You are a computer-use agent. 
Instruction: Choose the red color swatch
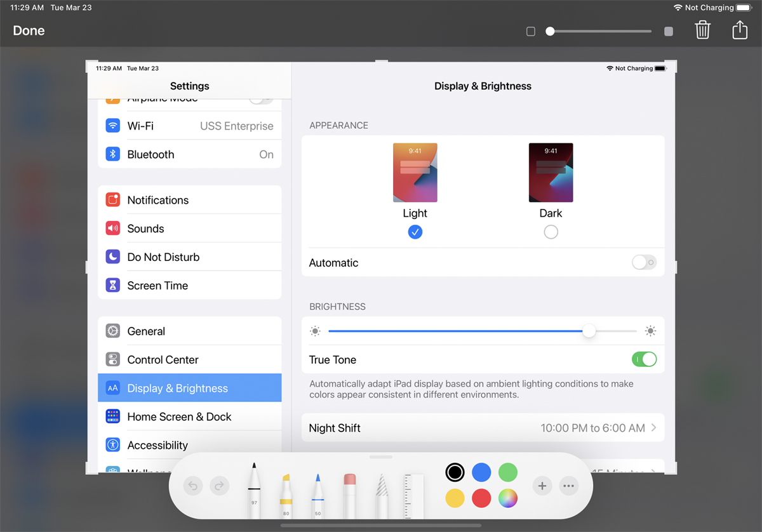point(481,498)
